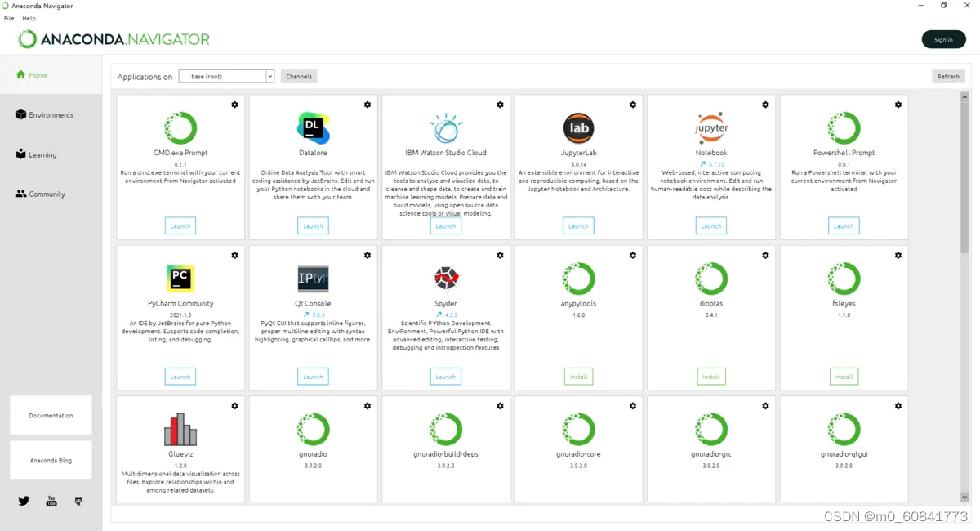This screenshot has height=531, width=980.
Task: Click the gnuradio-core package name
Action: [579, 454]
